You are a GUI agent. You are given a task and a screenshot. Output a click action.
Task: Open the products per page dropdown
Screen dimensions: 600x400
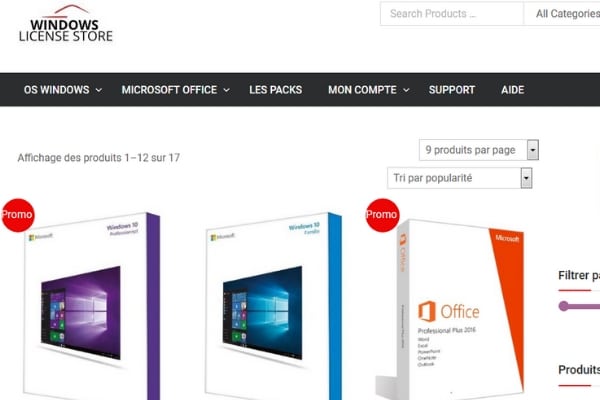click(479, 150)
